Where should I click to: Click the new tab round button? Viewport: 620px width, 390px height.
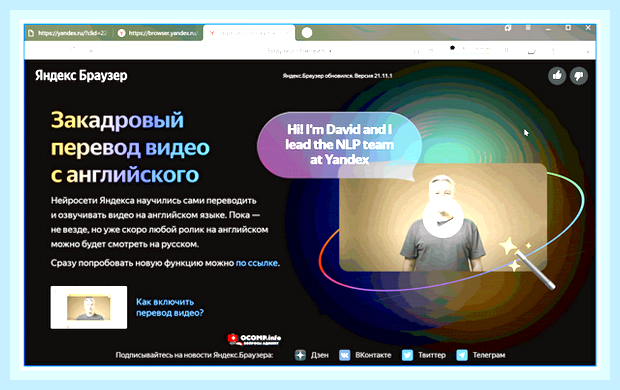click(x=307, y=33)
